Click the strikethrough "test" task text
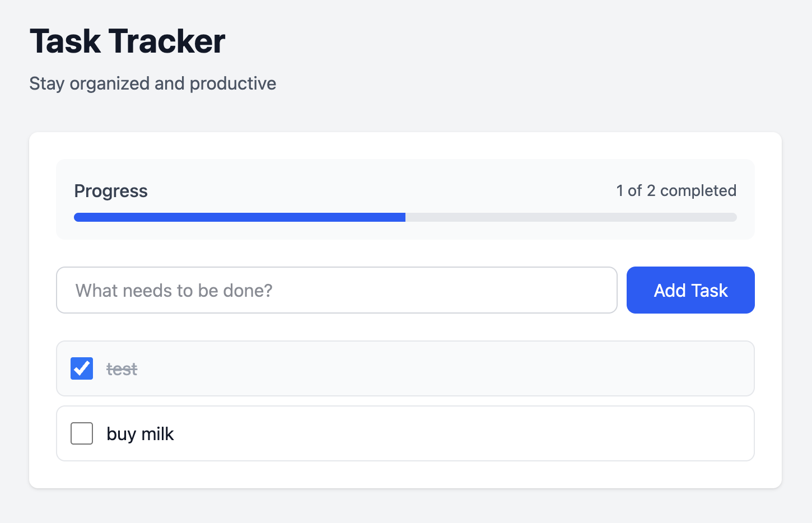 click(x=122, y=369)
